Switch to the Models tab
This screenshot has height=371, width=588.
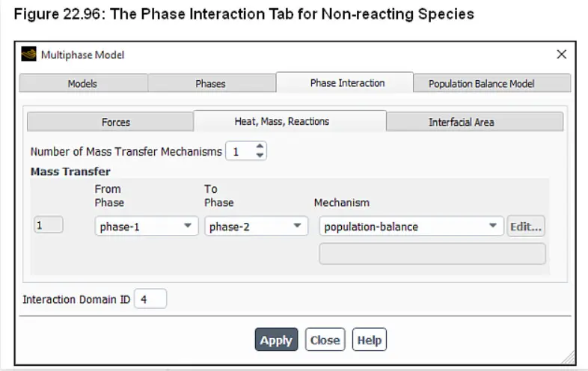coord(82,83)
